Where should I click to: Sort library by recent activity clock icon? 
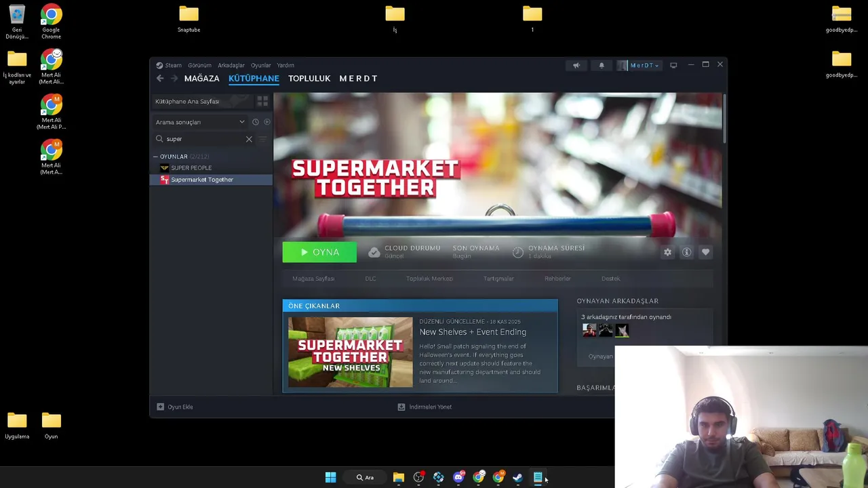click(256, 122)
